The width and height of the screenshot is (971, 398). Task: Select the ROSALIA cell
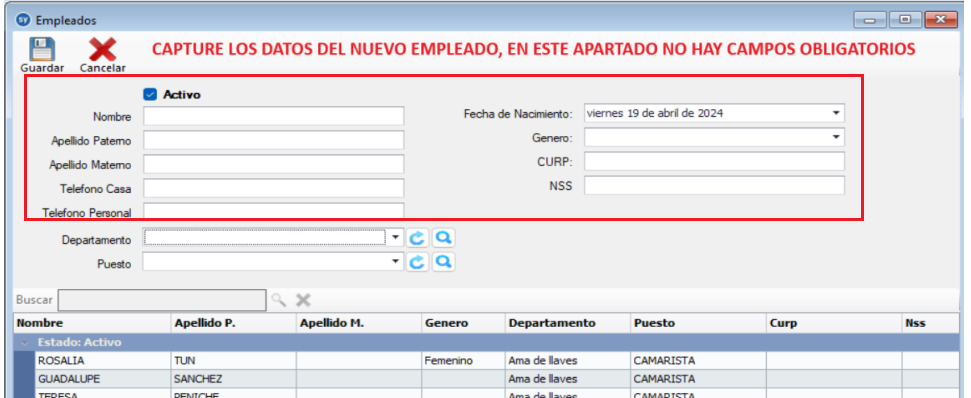(103, 360)
